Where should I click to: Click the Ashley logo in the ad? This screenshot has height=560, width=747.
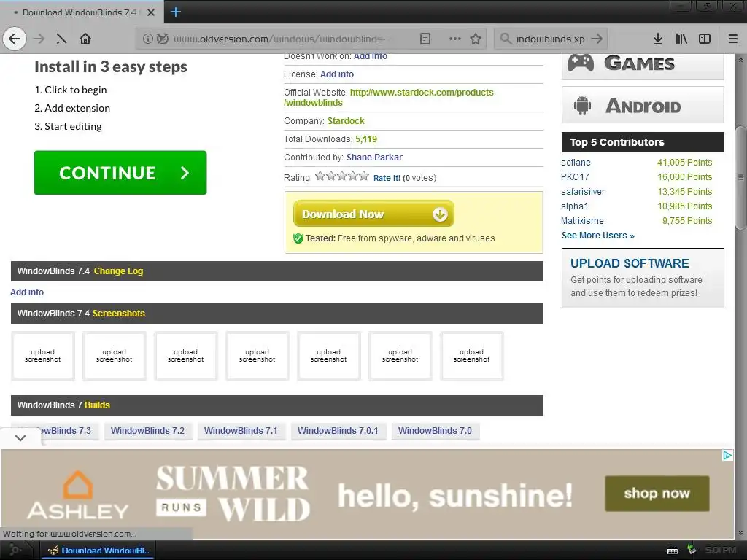pos(77,495)
